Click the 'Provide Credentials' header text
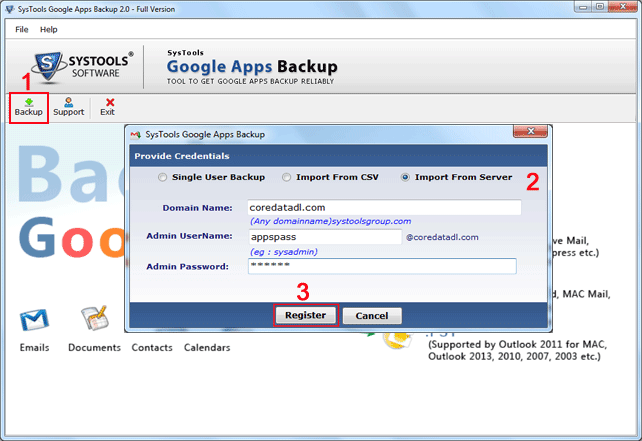 tap(182, 156)
